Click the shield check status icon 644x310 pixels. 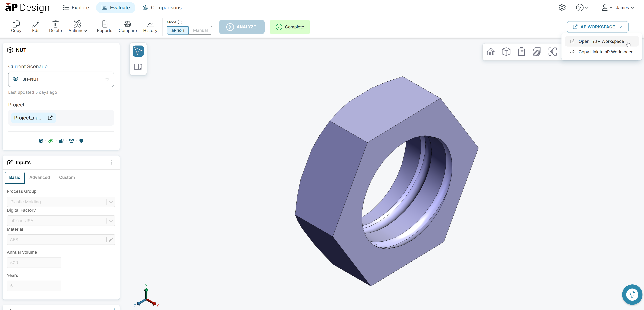81,141
